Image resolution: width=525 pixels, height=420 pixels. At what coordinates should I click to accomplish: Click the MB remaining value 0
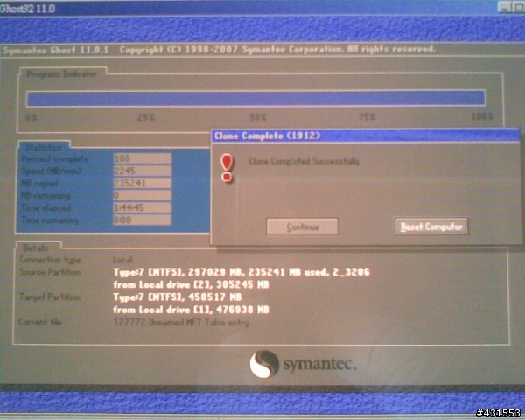pos(143,195)
